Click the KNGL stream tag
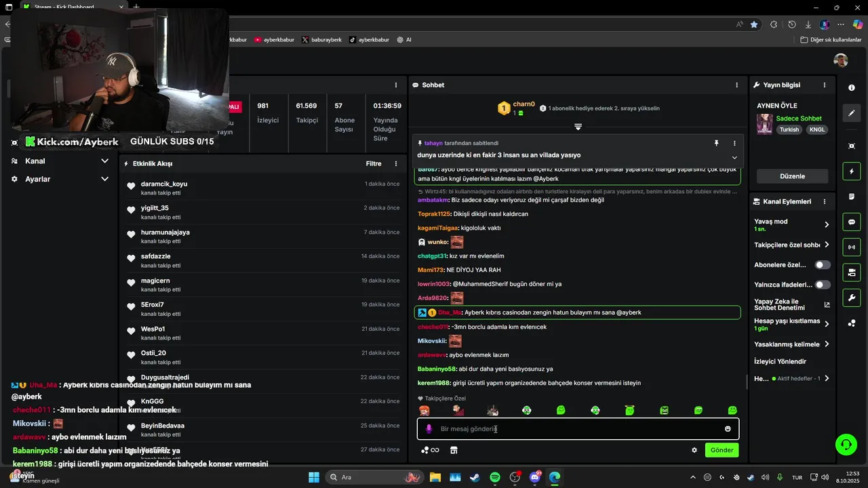Image resolution: width=868 pixels, height=488 pixels. tap(817, 129)
